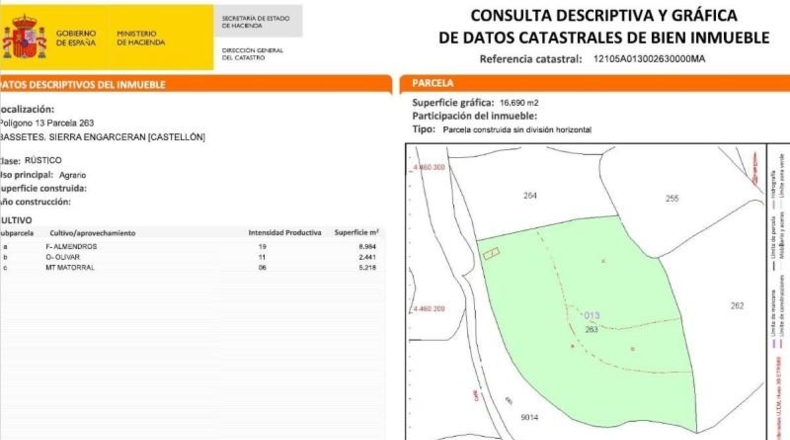Click 'Cultivo/aprovechamiento' column header

pyautogui.click(x=92, y=233)
